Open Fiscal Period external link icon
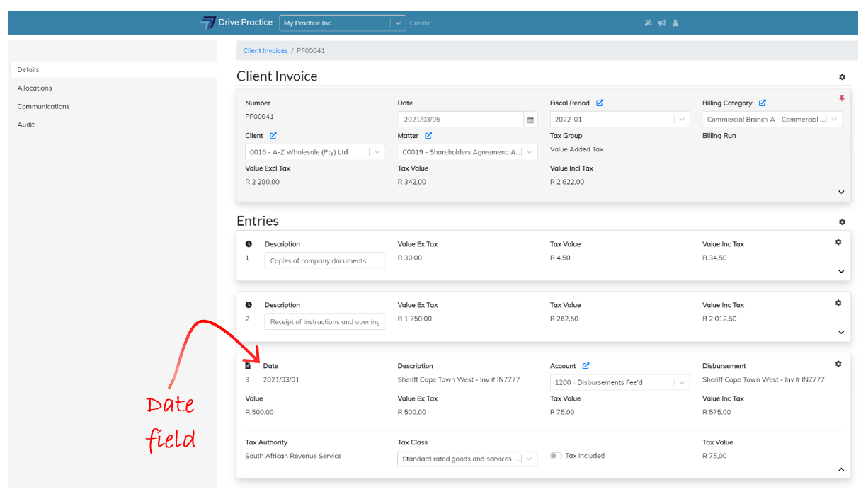The image size is (868, 499). [x=600, y=103]
